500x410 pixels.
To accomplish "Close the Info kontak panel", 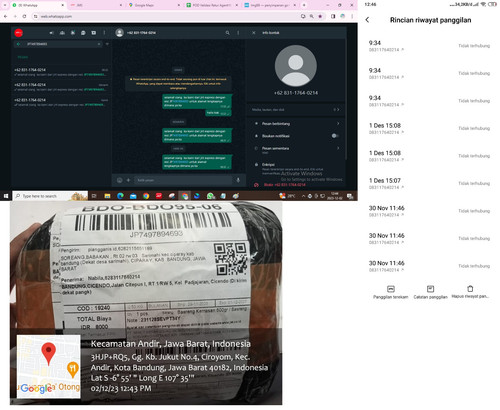I will point(254,33).
